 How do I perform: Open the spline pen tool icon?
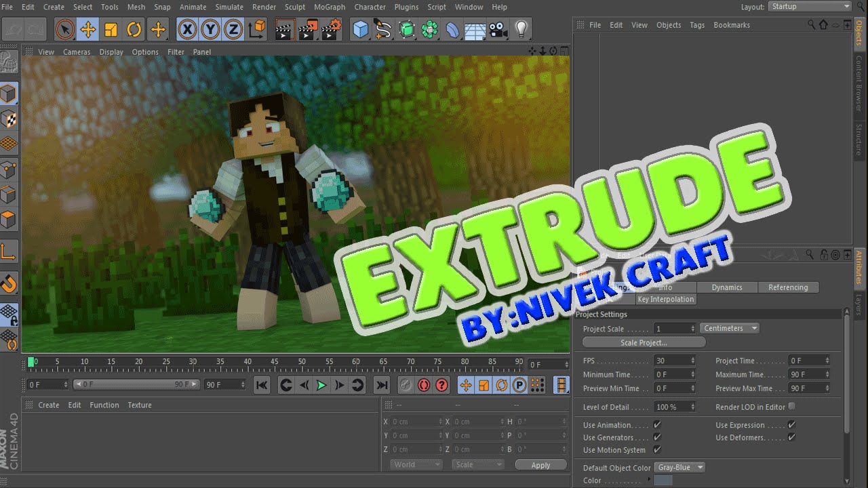(384, 29)
